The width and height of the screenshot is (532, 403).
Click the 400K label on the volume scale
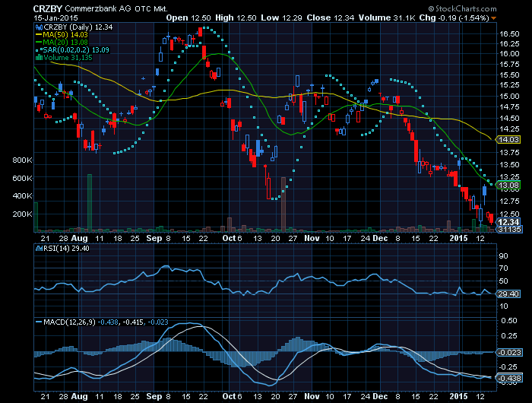point(22,196)
